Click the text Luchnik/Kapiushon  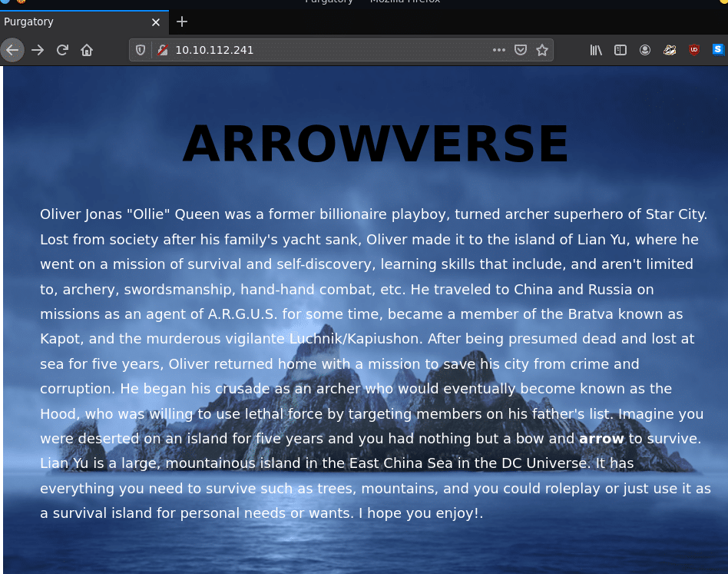coord(354,339)
